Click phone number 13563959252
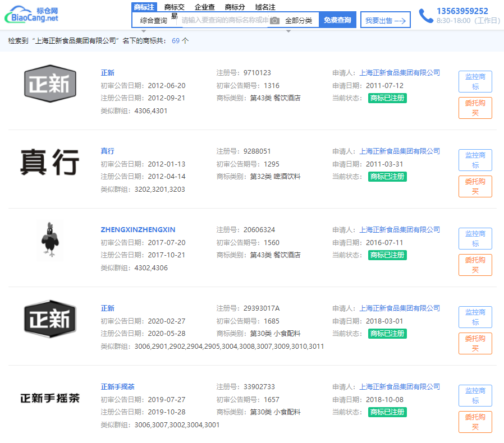Image resolution: width=504 pixels, height=443 pixels. (462, 11)
